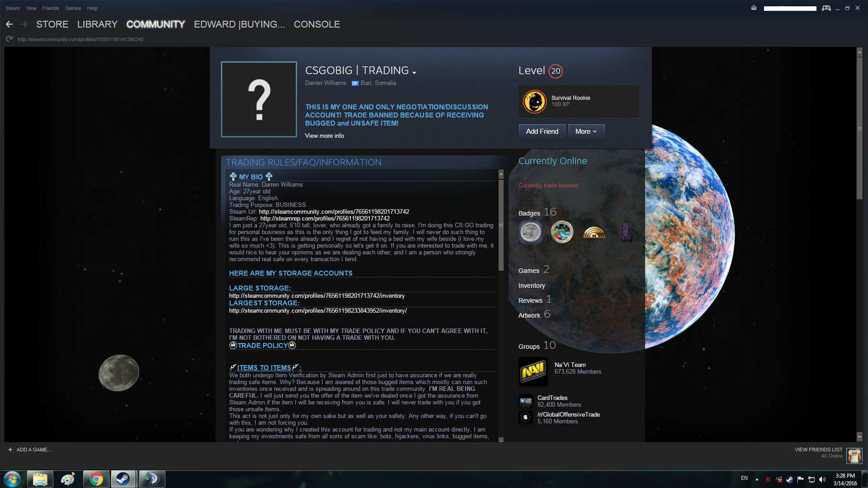
Task: Expand View more info link
Action: tap(324, 136)
